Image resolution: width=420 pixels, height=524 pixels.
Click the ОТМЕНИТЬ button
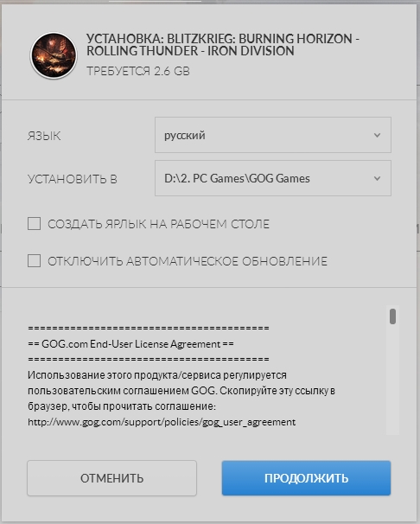tap(111, 478)
